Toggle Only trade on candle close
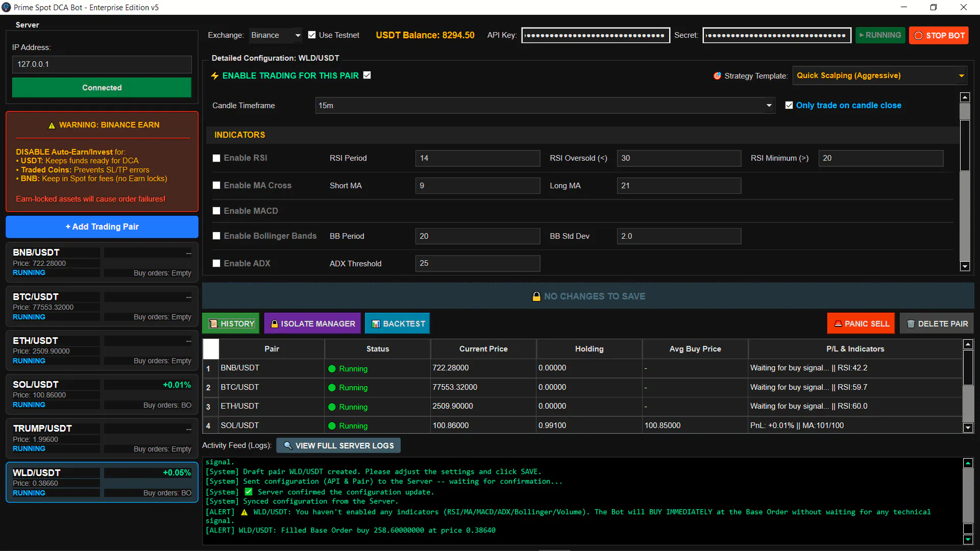This screenshot has width=980, height=551. [789, 105]
